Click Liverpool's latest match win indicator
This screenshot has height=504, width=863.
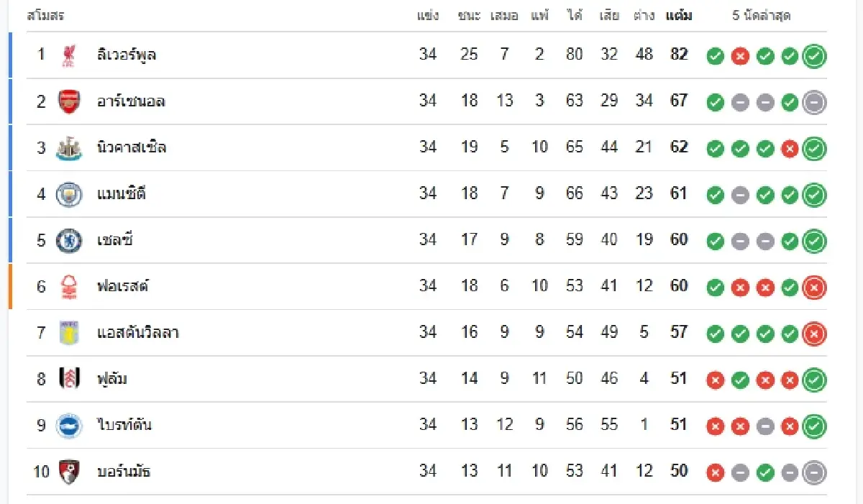coord(814,56)
